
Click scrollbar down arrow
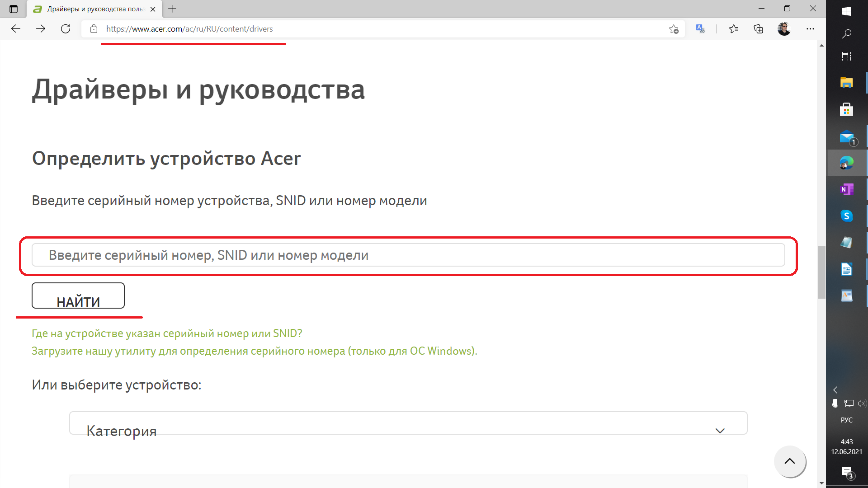(821, 483)
